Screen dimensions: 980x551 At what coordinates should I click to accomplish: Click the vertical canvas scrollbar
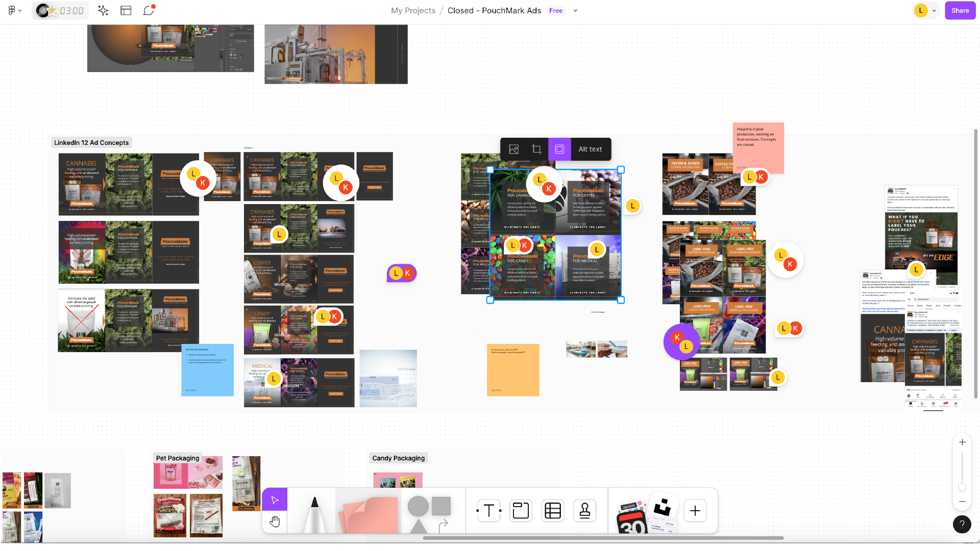click(x=976, y=264)
